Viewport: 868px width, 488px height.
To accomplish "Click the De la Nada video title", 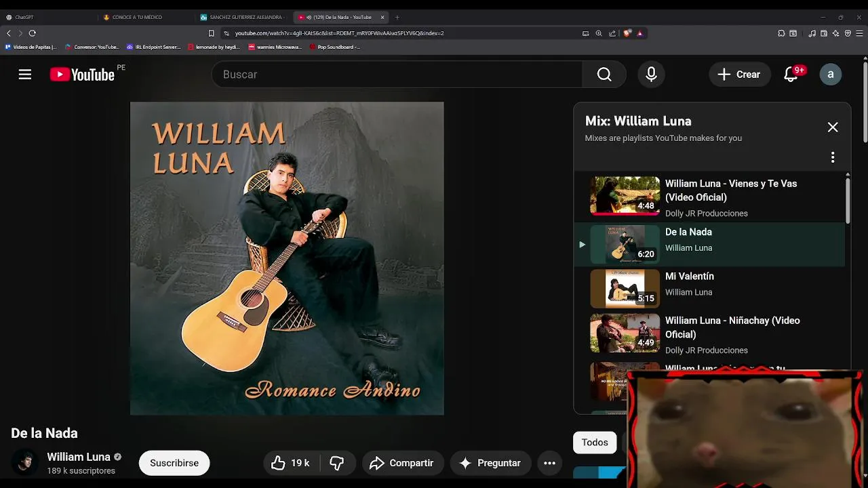I will pyautogui.click(x=44, y=433).
